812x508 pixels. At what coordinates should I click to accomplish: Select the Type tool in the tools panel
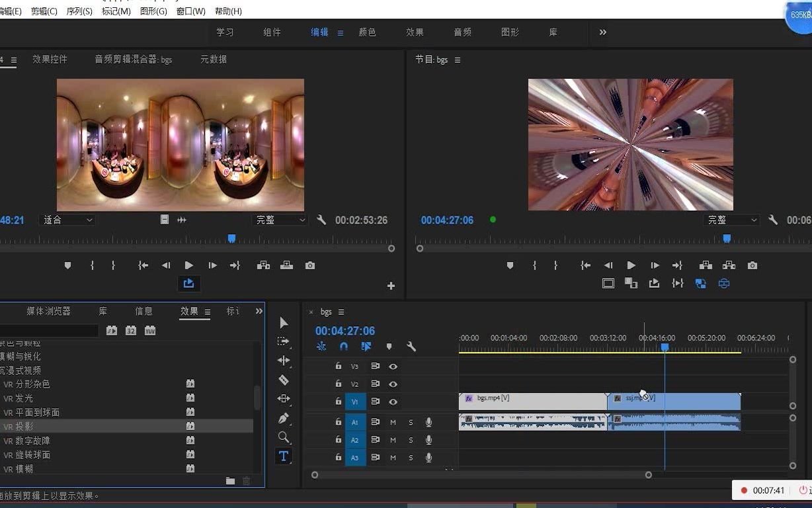[x=284, y=456]
